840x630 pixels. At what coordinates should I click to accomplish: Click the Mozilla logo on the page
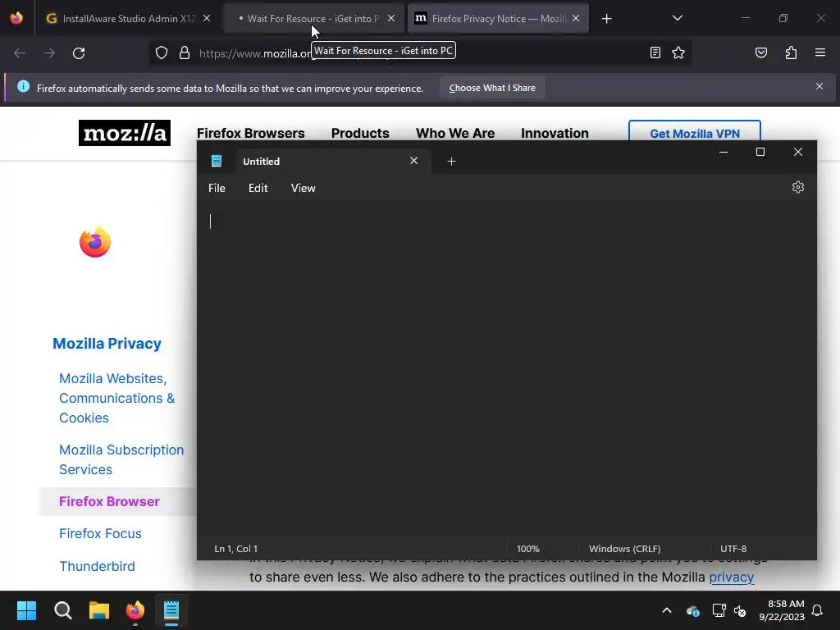[x=125, y=133]
